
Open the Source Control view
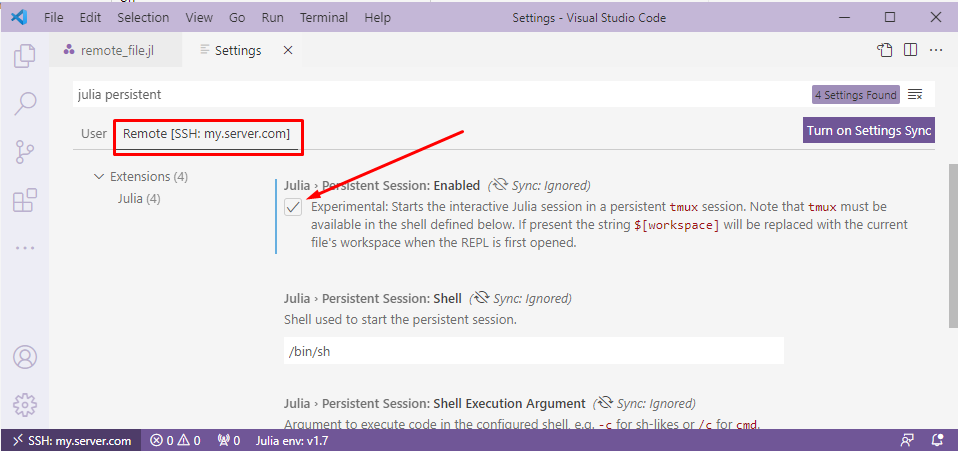[25, 151]
